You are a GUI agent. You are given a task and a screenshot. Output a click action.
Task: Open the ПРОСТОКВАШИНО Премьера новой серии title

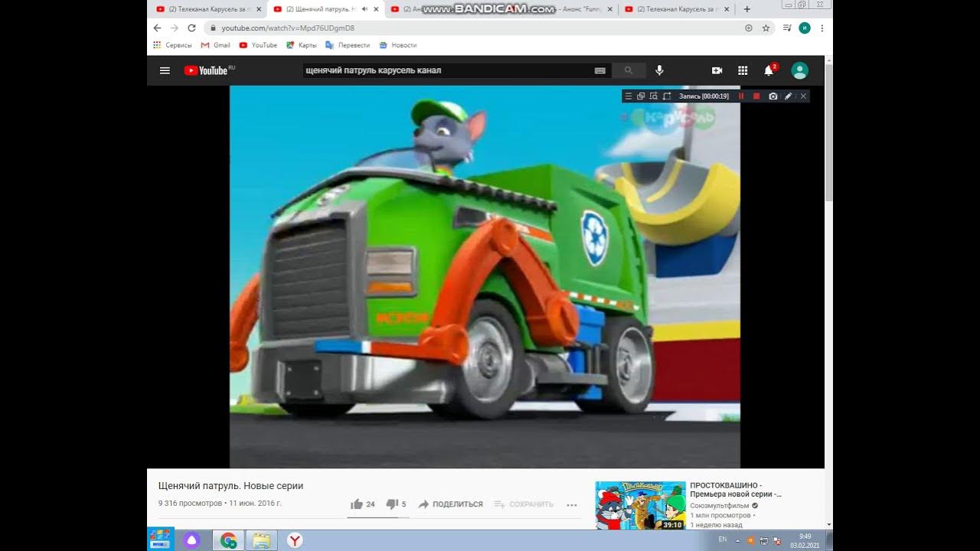click(736, 490)
